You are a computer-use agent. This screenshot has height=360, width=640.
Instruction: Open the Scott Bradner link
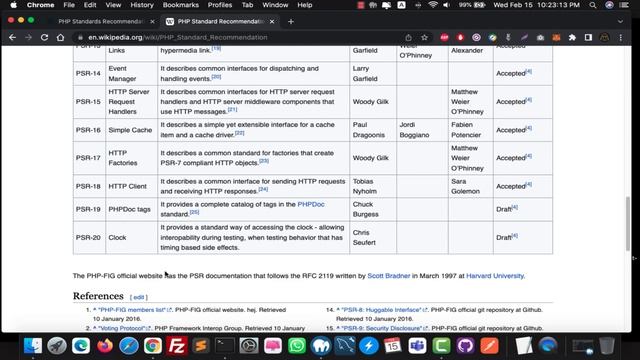[x=389, y=276]
